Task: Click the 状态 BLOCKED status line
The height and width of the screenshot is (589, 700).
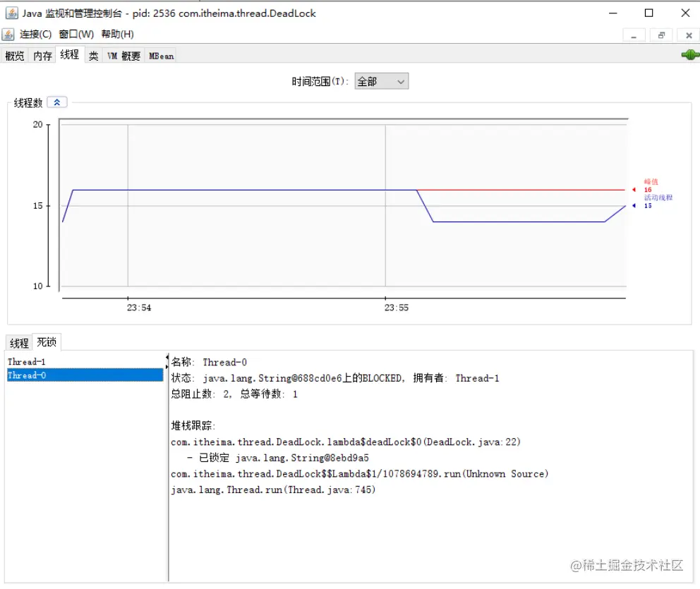Action: [x=335, y=378]
